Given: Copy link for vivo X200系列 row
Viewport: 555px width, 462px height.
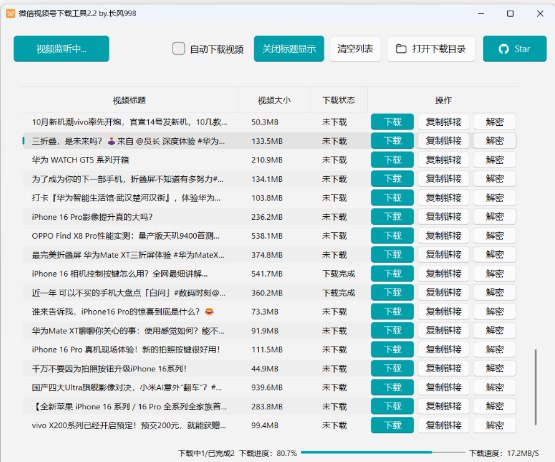Looking at the screenshot, I should [x=444, y=425].
